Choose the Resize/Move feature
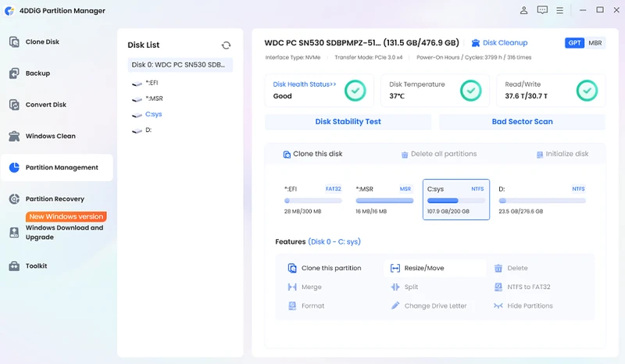The height and width of the screenshot is (364, 625). [435, 269]
